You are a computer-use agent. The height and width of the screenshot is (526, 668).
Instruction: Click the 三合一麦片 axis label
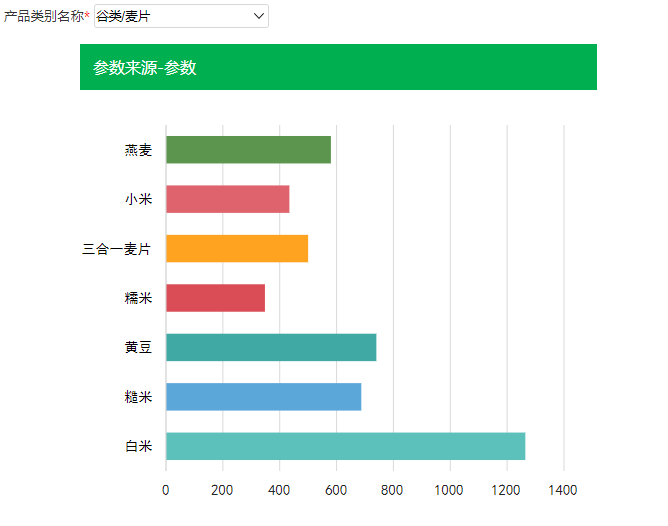[116, 249]
